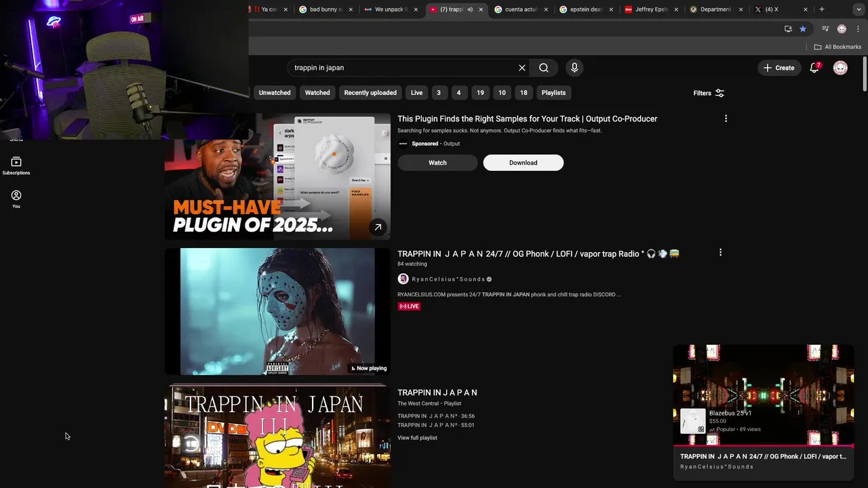Open the masked woman live thumbnail
The width and height of the screenshot is (868, 488).
point(277,311)
